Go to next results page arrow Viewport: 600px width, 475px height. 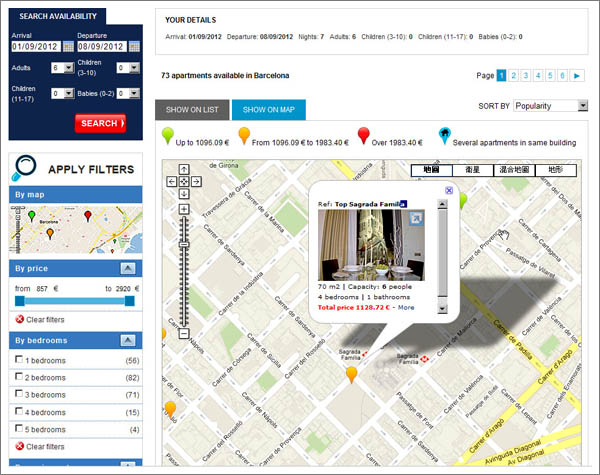click(577, 76)
